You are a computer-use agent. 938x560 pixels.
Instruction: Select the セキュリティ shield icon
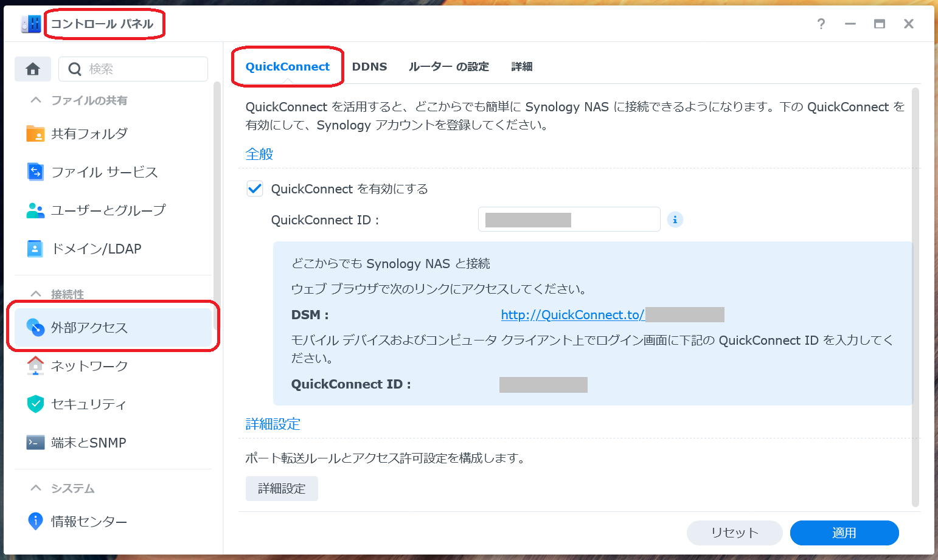35,404
